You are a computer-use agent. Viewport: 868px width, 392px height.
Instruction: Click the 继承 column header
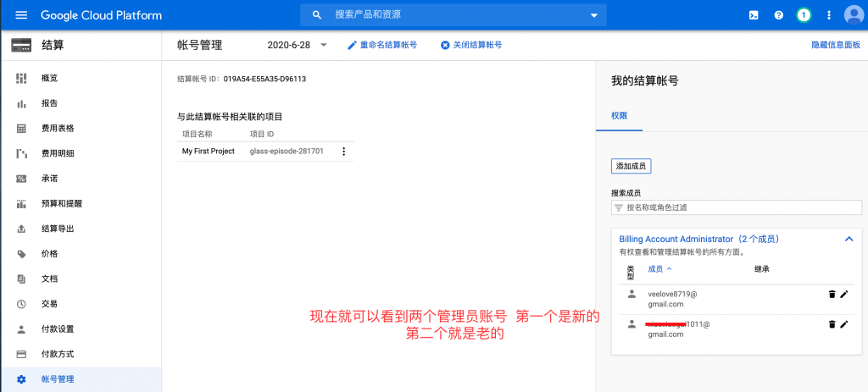coord(762,269)
